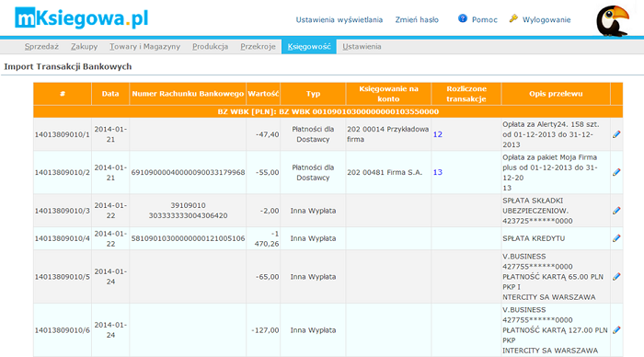Open settled transaction link 13
Viewport: 644px width, 357px height.
438,172
